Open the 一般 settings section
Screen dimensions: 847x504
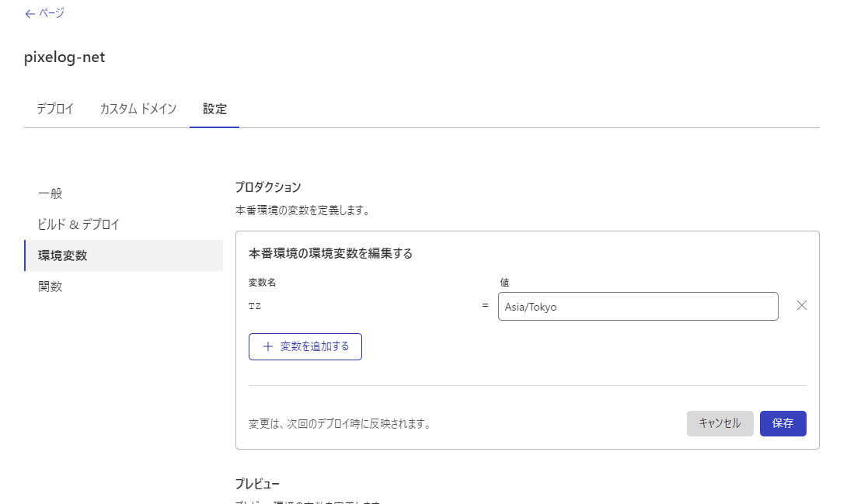tap(51, 193)
